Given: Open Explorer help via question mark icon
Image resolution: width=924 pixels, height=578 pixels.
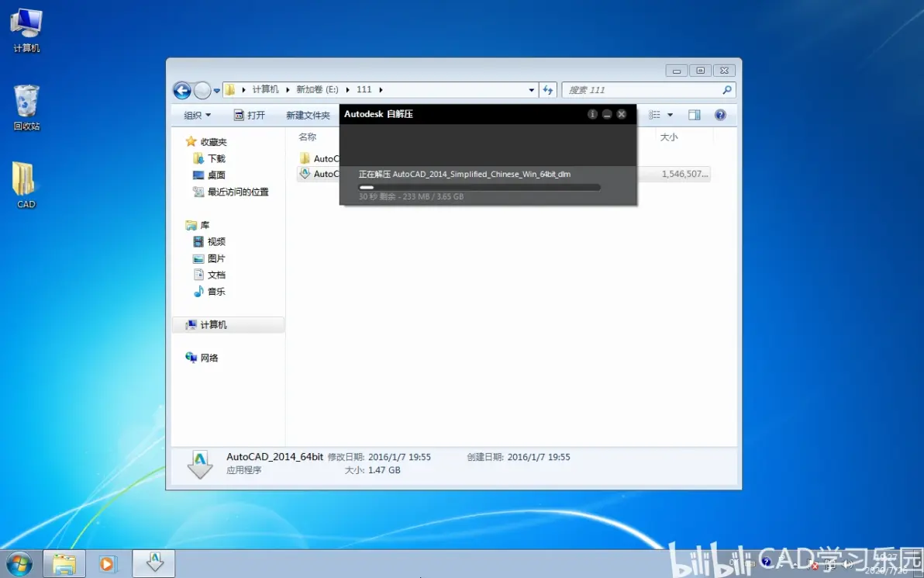Looking at the screenshot, I should point(720,115).
